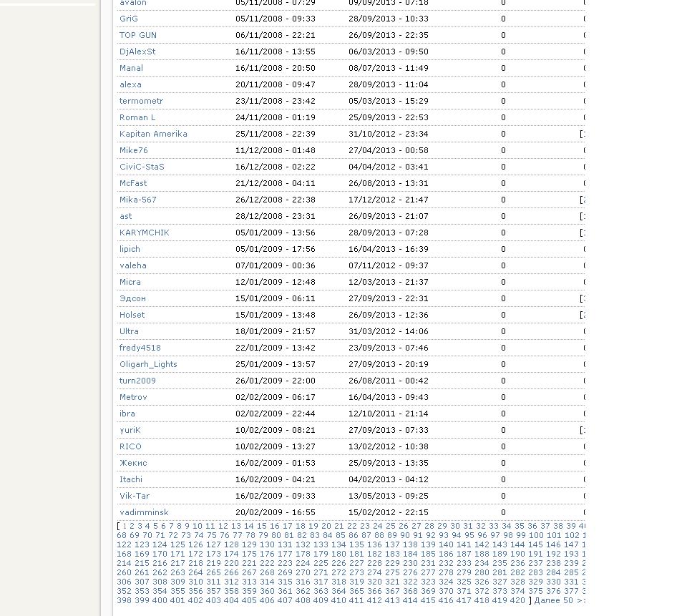Open the profile for alexa

(130, 84)
